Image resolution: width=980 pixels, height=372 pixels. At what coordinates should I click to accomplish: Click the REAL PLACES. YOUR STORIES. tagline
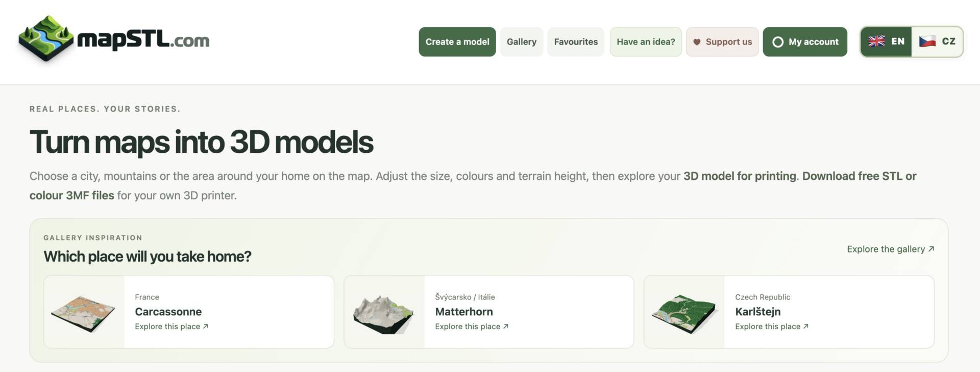pos(105,109)
